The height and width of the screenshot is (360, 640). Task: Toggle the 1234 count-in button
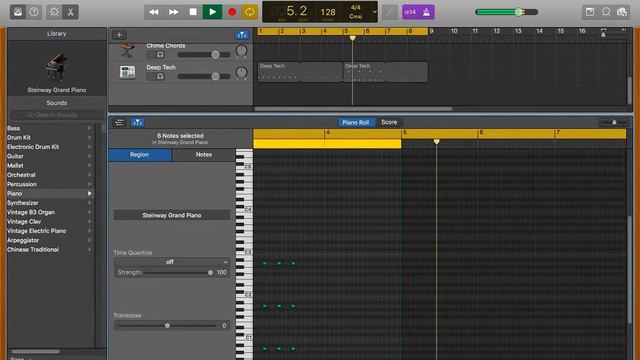(410, 12)
